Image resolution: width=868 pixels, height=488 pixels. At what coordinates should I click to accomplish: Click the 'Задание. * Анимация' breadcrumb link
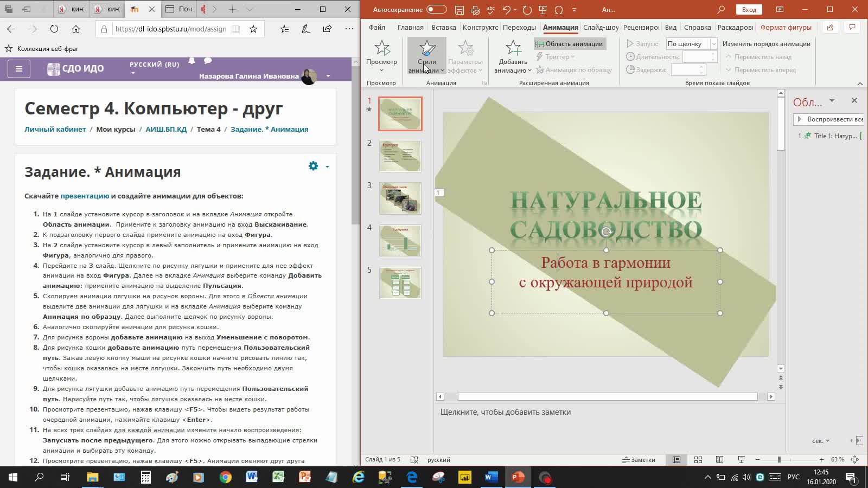[x=269, y=129]
